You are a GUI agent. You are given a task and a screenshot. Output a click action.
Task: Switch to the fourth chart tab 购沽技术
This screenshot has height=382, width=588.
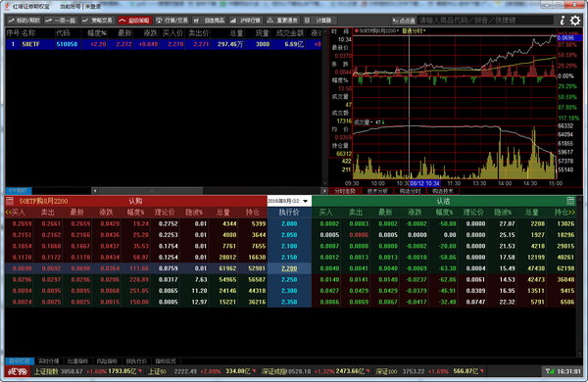443,191
